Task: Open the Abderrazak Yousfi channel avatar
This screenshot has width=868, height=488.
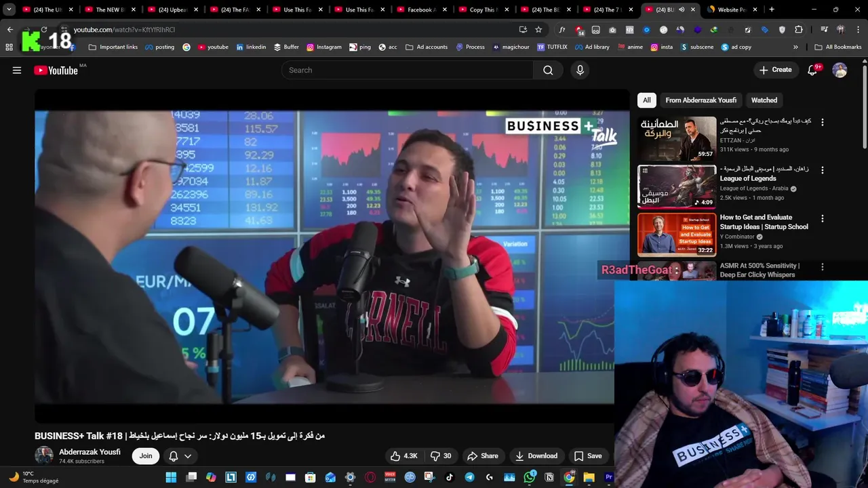Action: coord(44,455)
